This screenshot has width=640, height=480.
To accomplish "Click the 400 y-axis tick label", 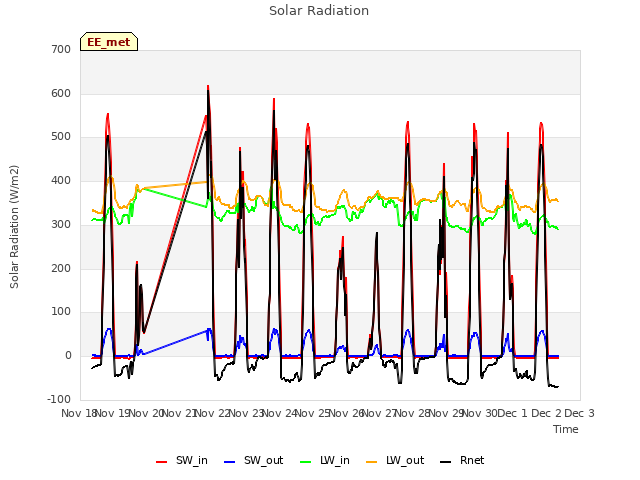I will tap(61, 180).
